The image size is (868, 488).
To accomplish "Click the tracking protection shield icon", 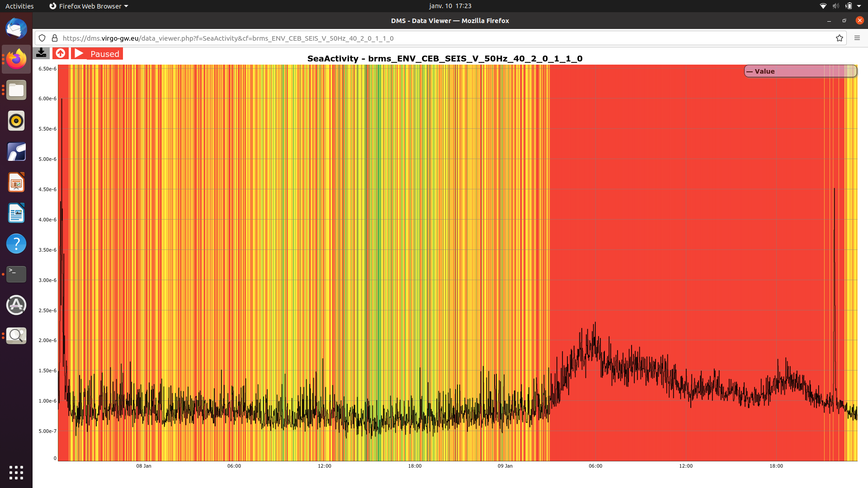I will coord(42,38).
